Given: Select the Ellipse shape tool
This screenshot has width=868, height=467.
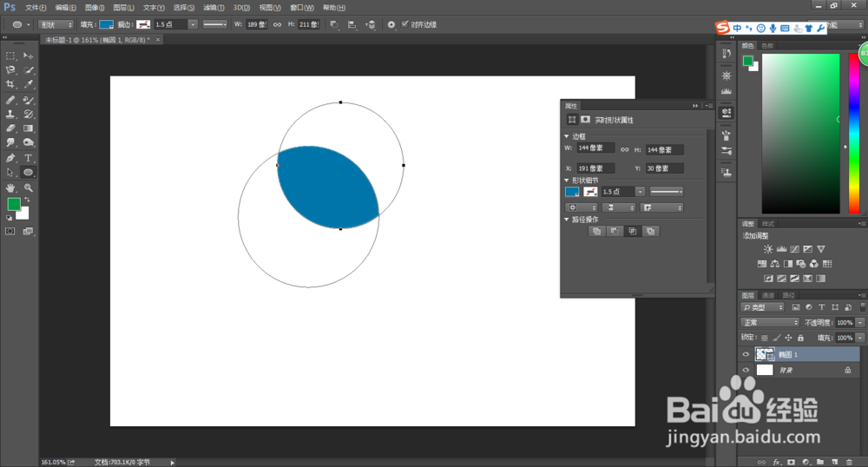Looking at the screenshot, I should pos(29,172).
